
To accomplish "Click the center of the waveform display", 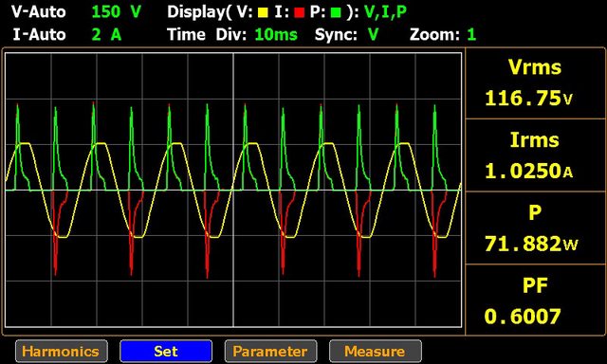I will [x=233, y=190].
